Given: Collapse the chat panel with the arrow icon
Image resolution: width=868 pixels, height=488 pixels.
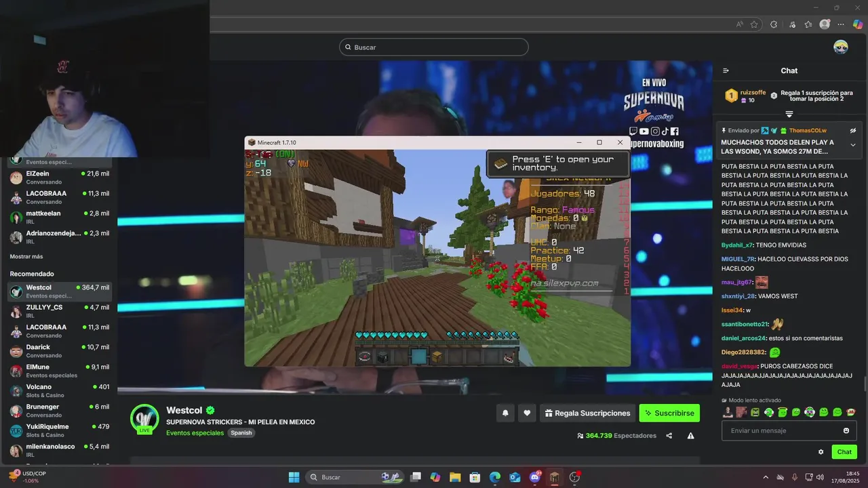Looking at the screenshot, I should [x=726, y=70].
